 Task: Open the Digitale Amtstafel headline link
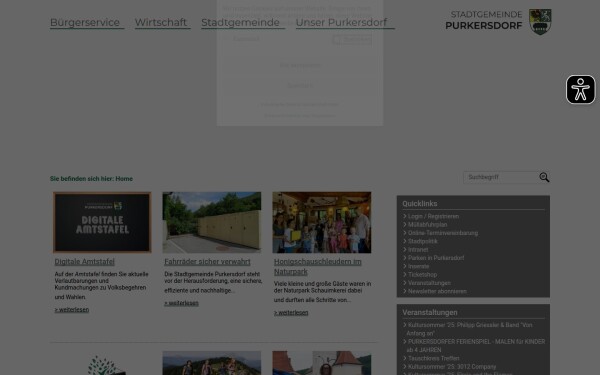point(85,262)
